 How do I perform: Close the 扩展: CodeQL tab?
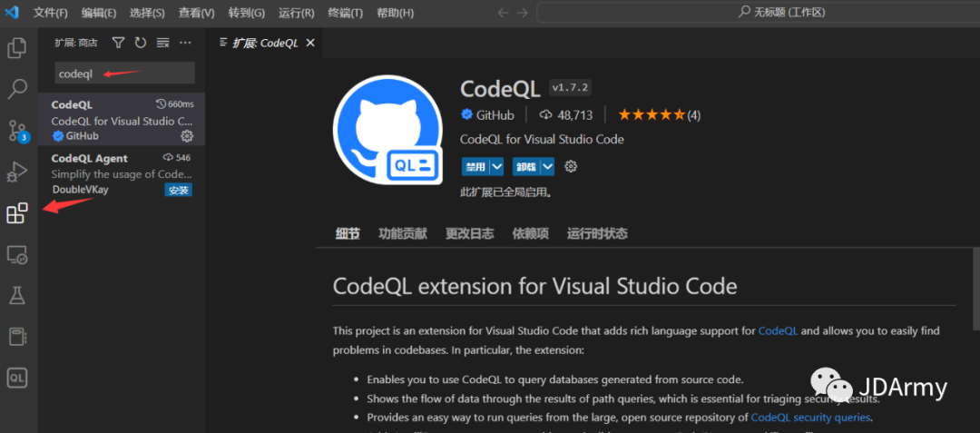[310, 43]
